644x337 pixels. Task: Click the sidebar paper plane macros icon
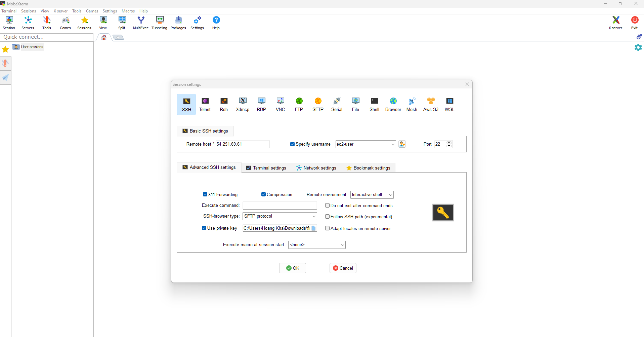point(5,78)
